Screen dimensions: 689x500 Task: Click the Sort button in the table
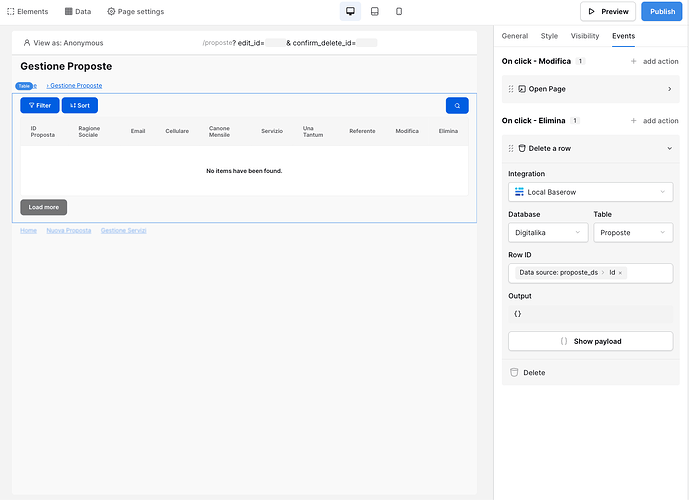pyautogui.click(x=80, y=105)
